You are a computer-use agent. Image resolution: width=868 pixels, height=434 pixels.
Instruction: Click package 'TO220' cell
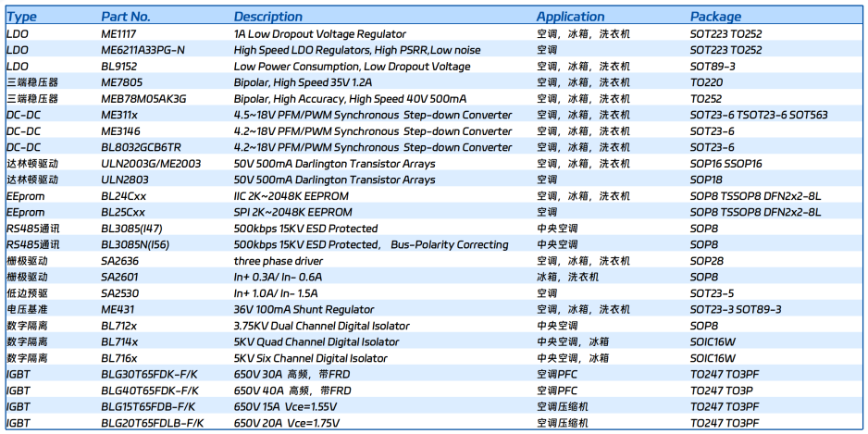click(x=706, y=82)
